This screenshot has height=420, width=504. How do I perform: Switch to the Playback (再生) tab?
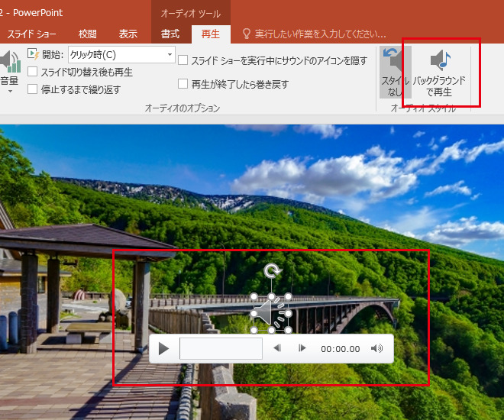pyautogui.click(x=211, y=34)
